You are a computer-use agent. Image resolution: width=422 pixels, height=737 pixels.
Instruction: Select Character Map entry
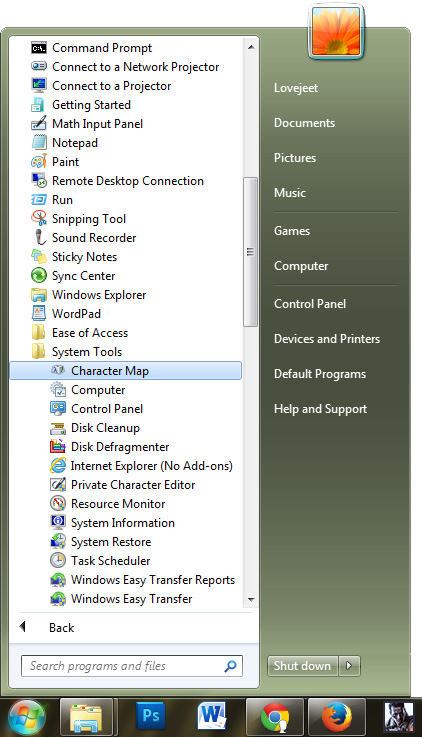pos(125,370)
